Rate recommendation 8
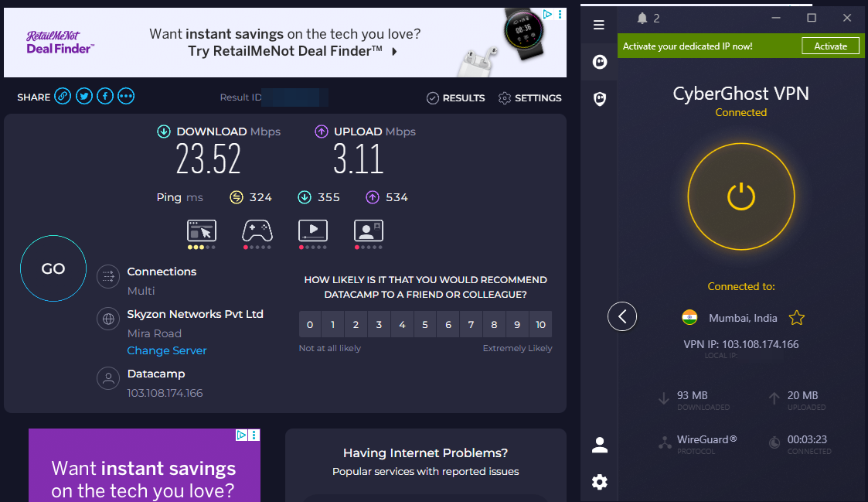The image size is (868, 502). [x=495, y=325]
